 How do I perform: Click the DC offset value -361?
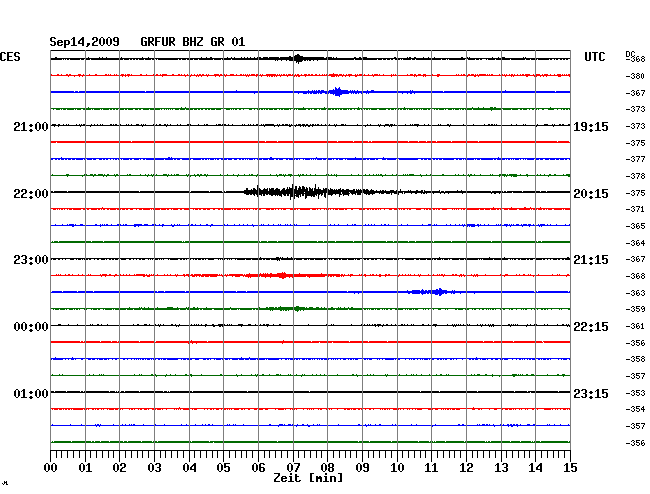tap(635, 326)
